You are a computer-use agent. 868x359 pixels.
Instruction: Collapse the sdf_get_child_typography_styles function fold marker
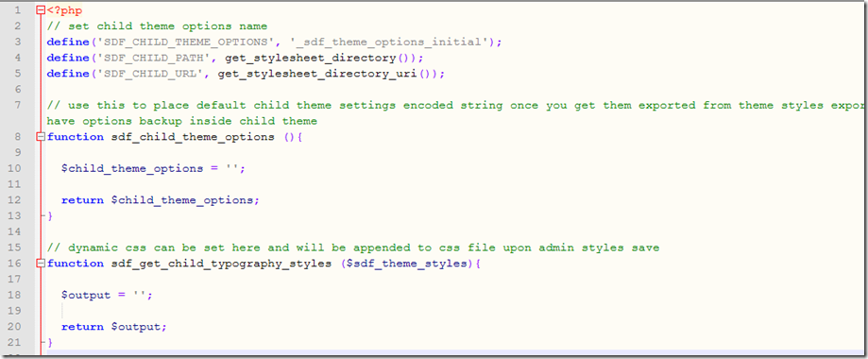click(x=40, y=264)
